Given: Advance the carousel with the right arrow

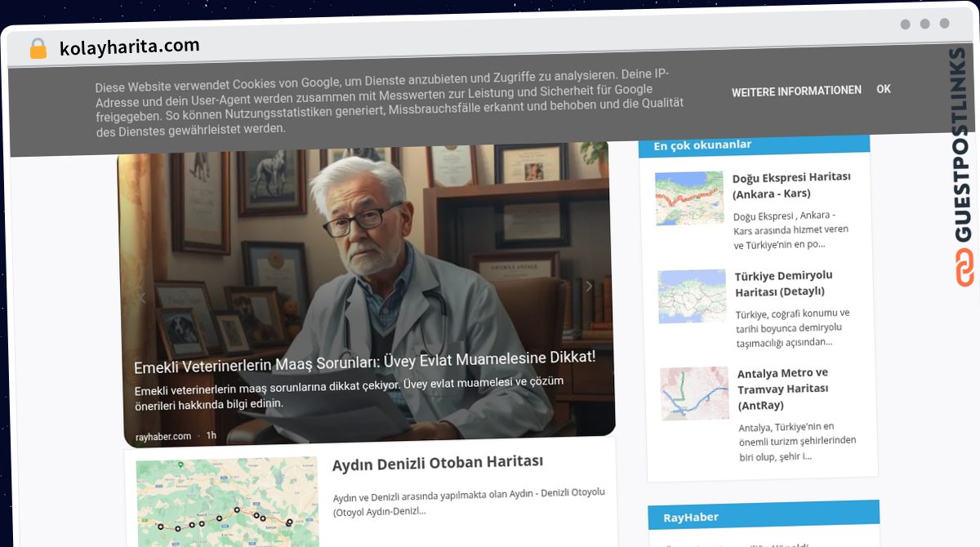Looking at the screenshot, I should pos(589,286).
